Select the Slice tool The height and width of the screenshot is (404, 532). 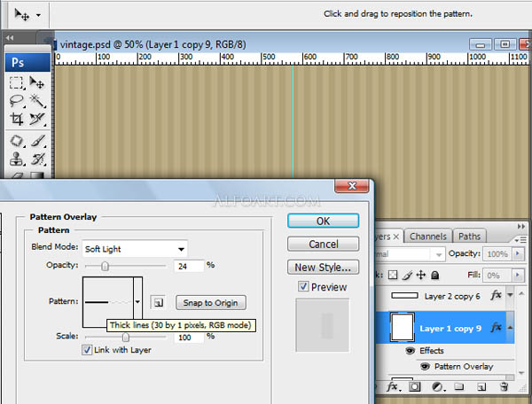36,119
